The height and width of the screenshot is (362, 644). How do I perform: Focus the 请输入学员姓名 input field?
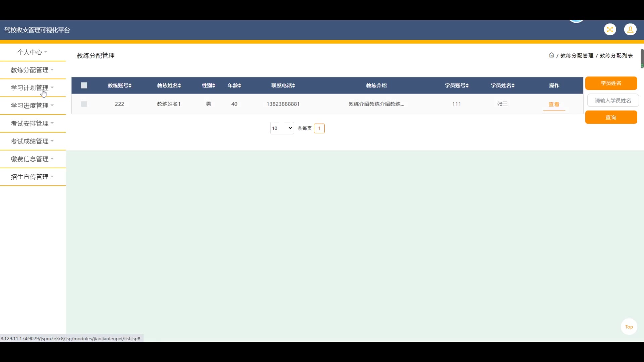click(613, 101)
